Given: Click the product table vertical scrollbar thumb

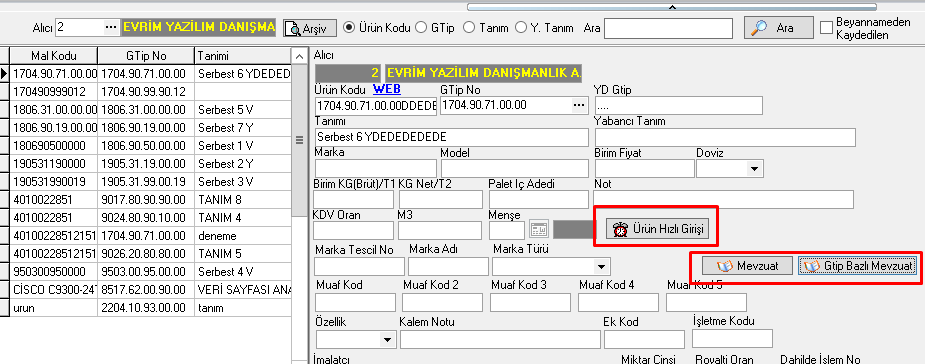Looking at the screenshot, I should [x=300, y=140].
